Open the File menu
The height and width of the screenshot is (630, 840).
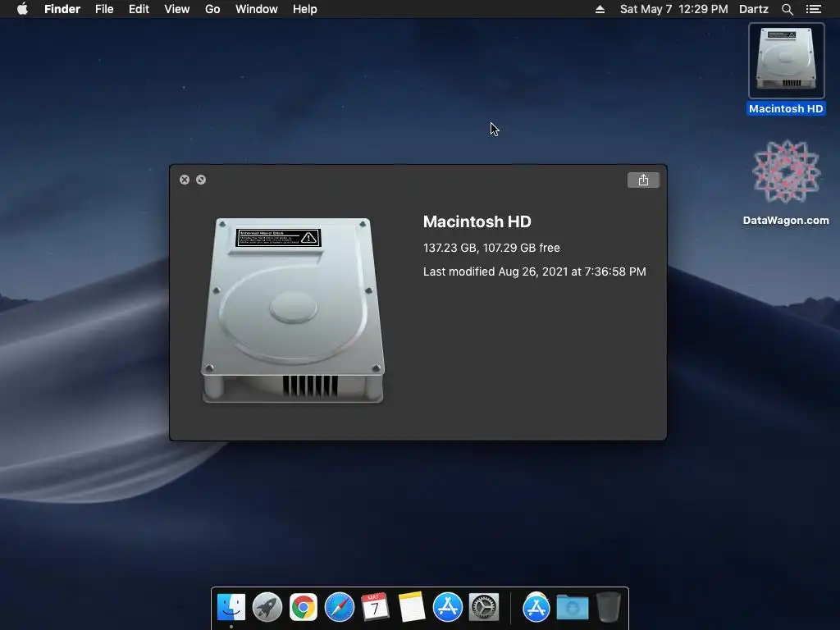point(104,9)
